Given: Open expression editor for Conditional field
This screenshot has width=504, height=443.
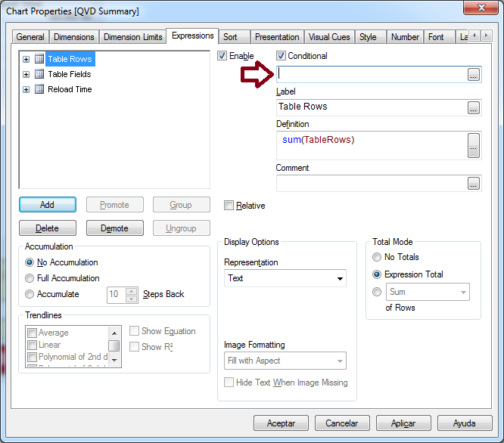Looking at the screenshot, I should [x=474, y=75].
